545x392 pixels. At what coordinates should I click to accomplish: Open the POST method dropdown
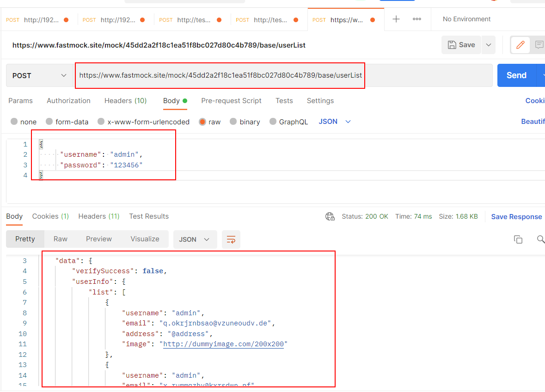coord(39,75)
